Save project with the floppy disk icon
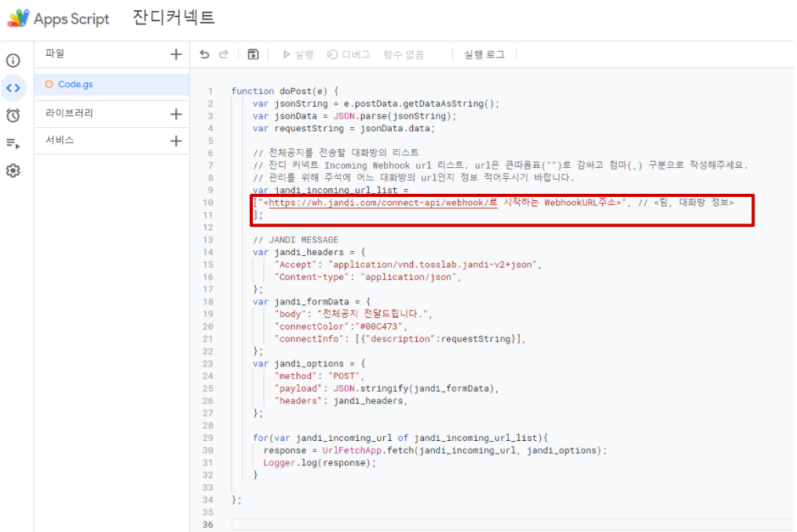This screenshot has width=797, height=532. click(253, 54)
